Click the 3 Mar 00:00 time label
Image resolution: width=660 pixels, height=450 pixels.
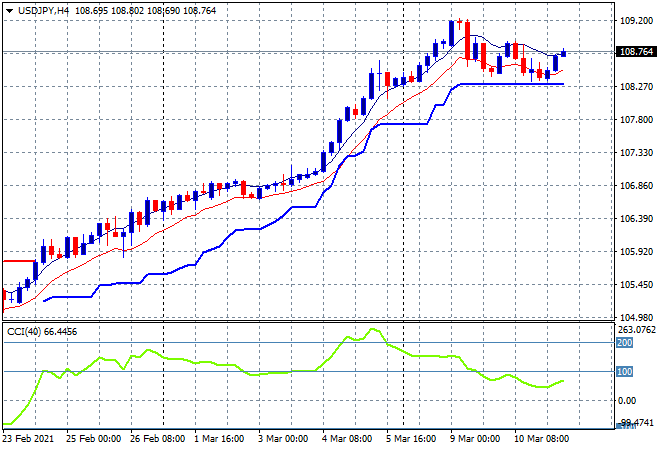click(284, 438)
